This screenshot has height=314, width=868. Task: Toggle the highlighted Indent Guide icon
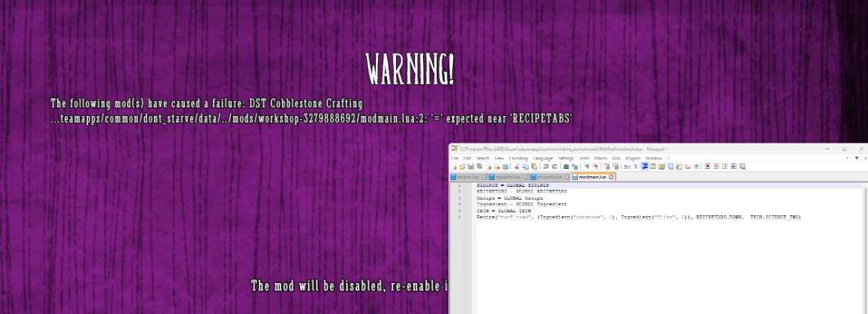[x=645, y=166]
